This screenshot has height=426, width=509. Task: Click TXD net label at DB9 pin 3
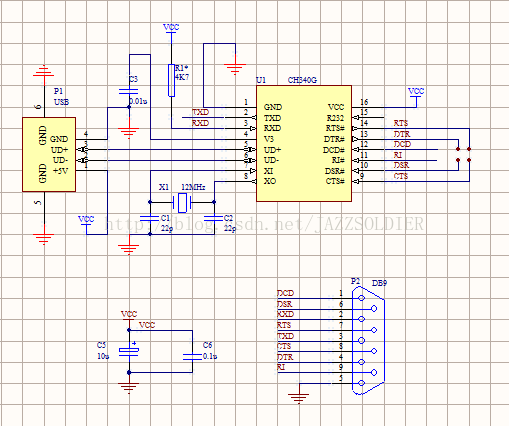[285, 336]
